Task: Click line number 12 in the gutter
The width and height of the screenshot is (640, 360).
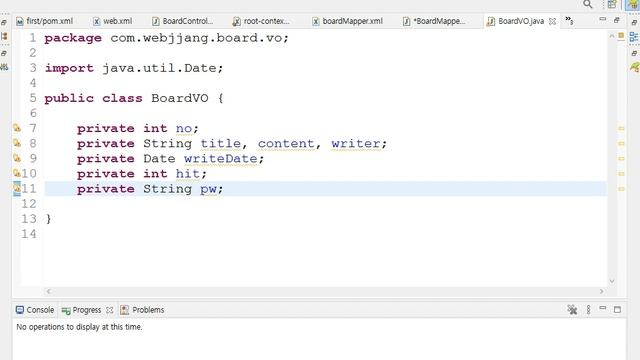Action: pos(29,204)
